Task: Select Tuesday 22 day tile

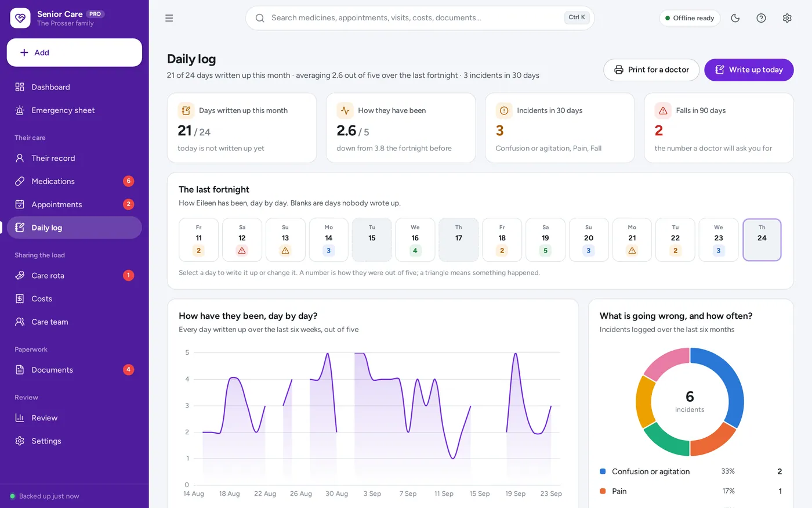Action: [x=675, y=240]
